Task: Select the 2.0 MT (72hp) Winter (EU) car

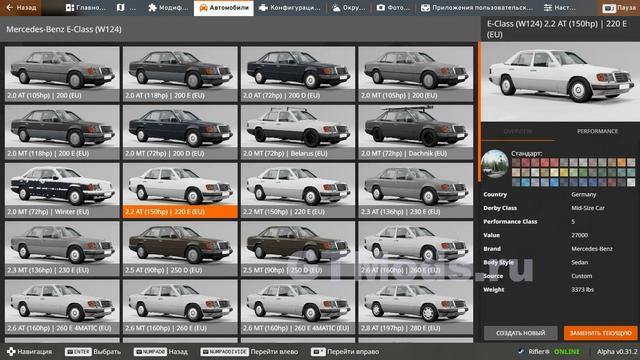Action: 62,190
